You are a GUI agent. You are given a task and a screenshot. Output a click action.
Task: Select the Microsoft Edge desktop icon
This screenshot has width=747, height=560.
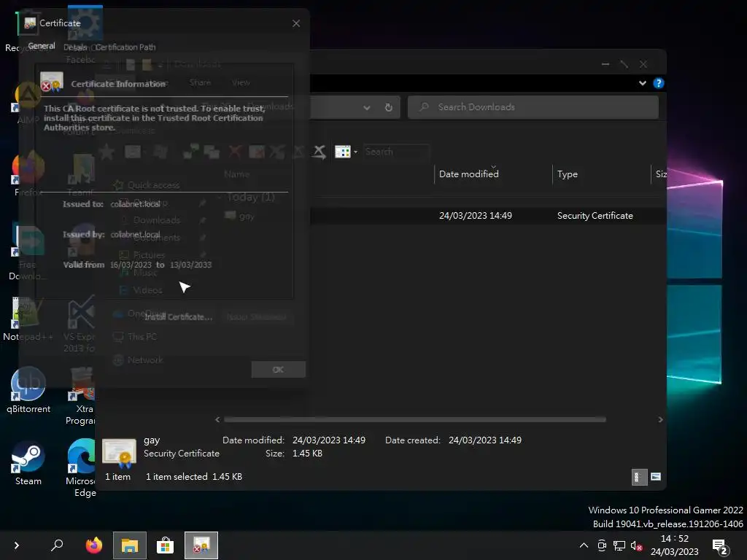[x=82, y=468]
